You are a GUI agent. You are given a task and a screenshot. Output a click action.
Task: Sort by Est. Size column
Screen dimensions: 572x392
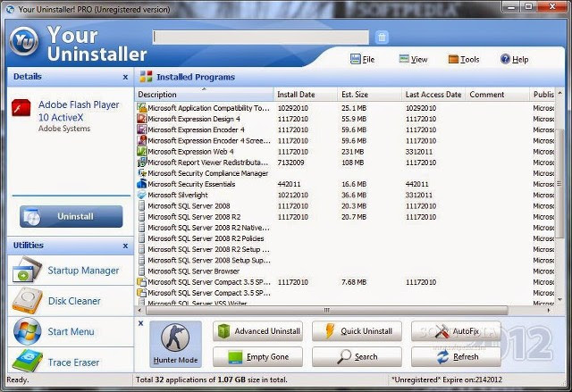tap(369, 95)
